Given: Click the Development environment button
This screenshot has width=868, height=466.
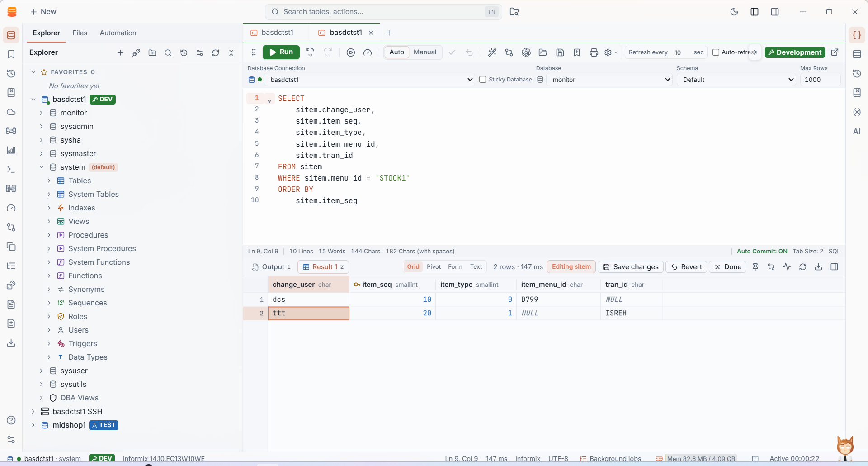Looking at the screenshot, I should (x=795, y=52).
